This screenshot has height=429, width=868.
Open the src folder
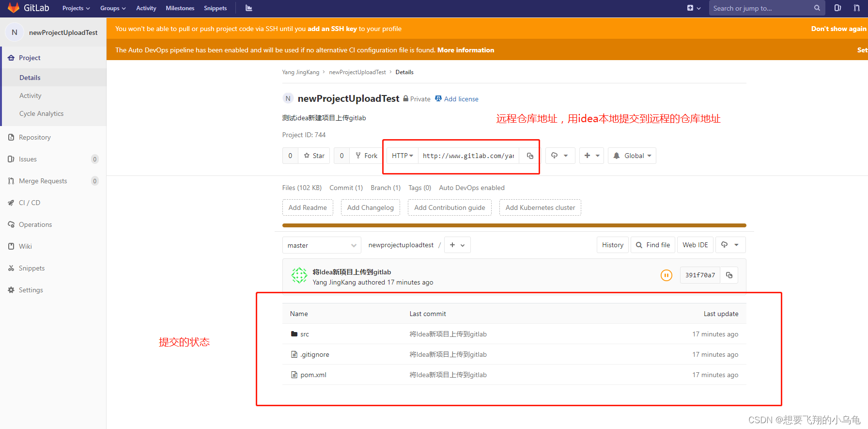pyautogui.click(x=304, y=334)
